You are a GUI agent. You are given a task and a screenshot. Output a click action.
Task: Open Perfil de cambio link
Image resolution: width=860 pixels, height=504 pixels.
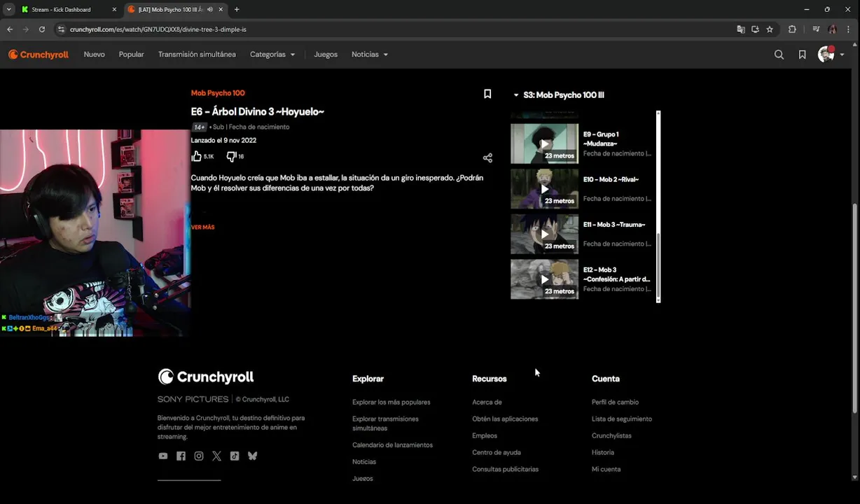coord(615,402)
